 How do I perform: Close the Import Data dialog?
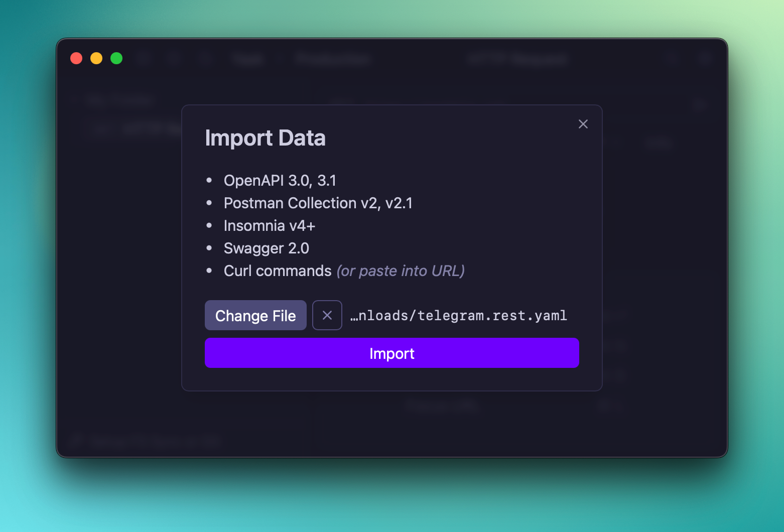583,124
